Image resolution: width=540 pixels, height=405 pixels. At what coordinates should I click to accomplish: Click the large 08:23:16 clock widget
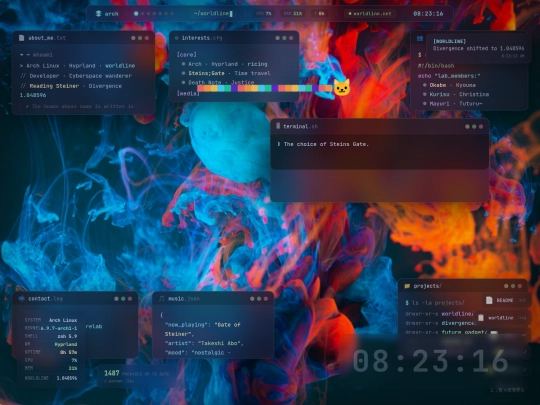pos(431,361)
